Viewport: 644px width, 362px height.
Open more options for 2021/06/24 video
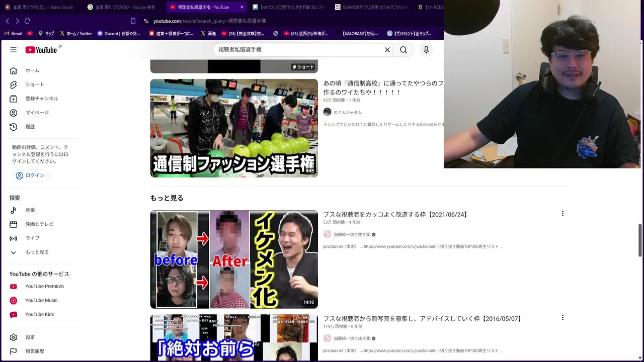pos(562,214)
